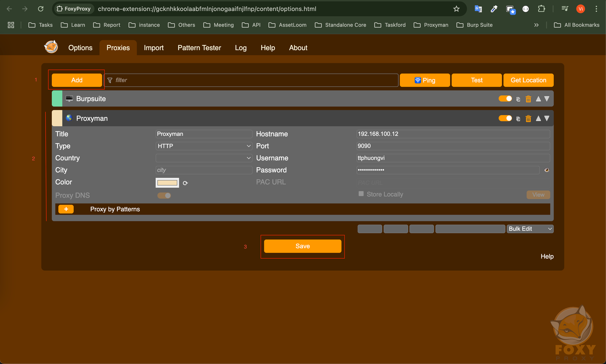Toggle the Burpsuite proxy switch off
The image size is (606, 364).
click(505, 98)
